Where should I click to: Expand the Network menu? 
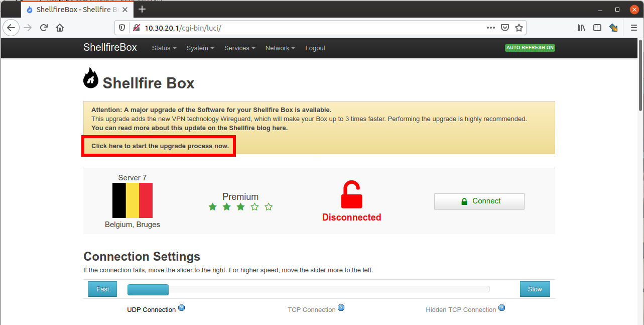[x=280, y=48]
